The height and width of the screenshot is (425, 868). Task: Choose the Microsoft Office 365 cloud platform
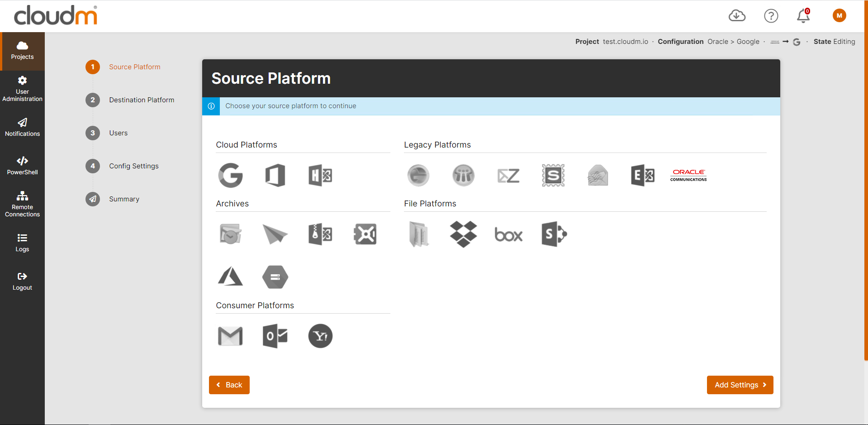click(275, 176)
